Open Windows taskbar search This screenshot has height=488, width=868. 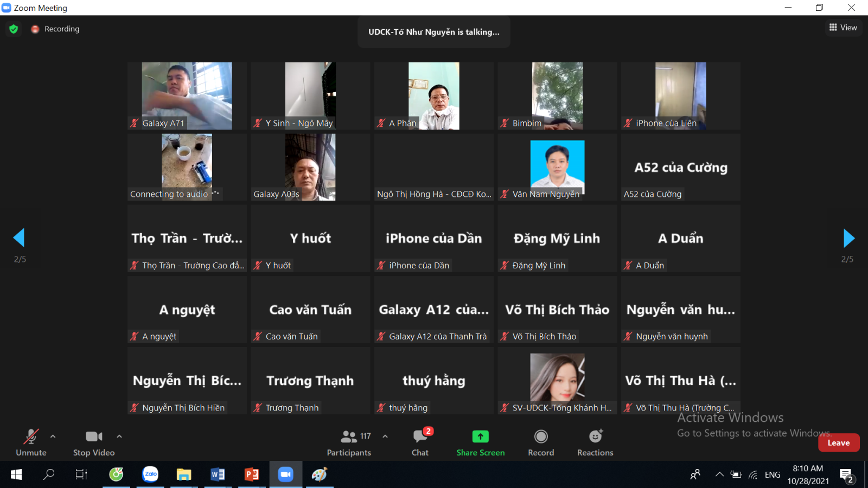click(x=49, y=475)
